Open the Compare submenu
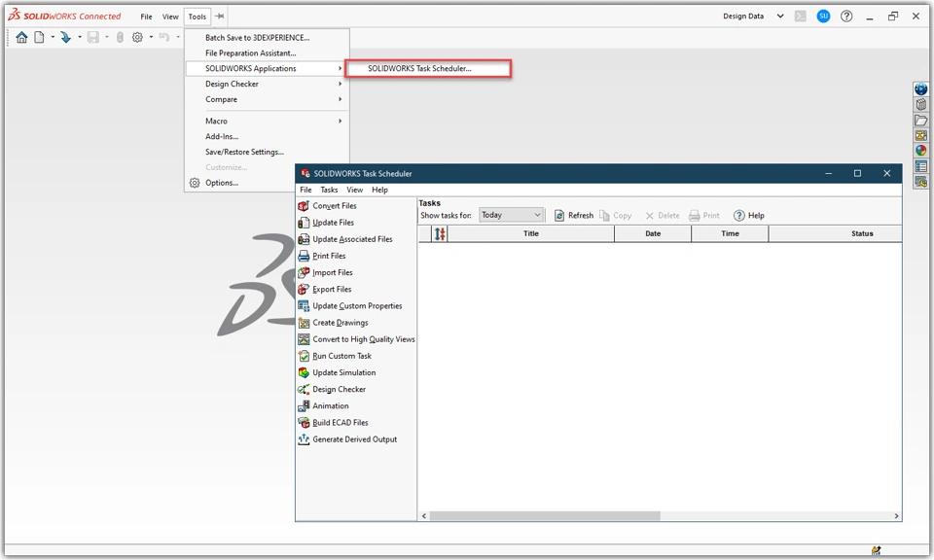This screenshot has height=560, width=934. pos(267,99)
